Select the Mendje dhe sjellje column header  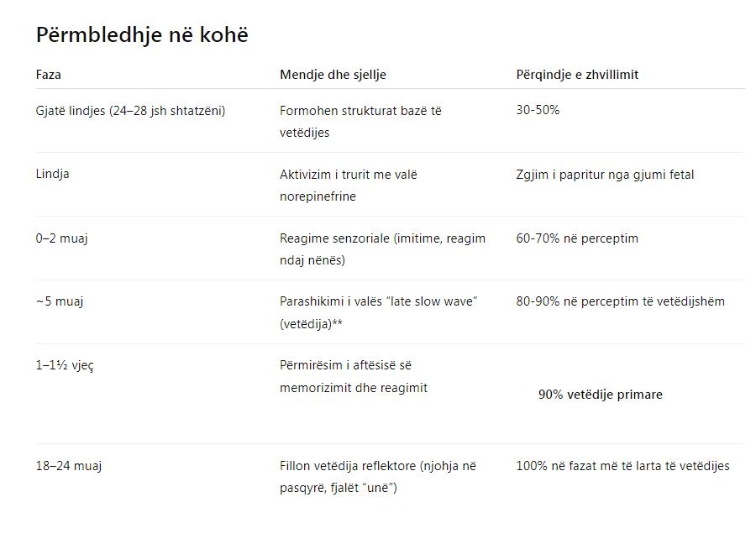[x=333, y=75]
